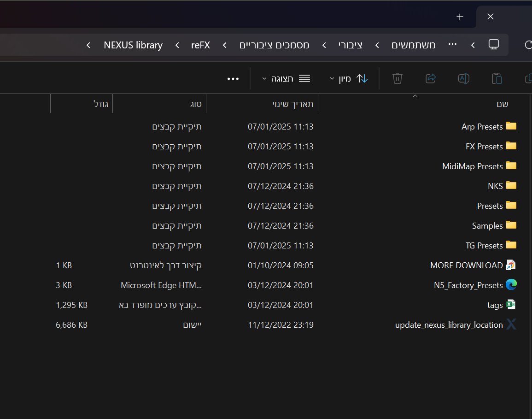Select the TG Presets folder icon
Screen dimensions: 532x419
[511, 245]
